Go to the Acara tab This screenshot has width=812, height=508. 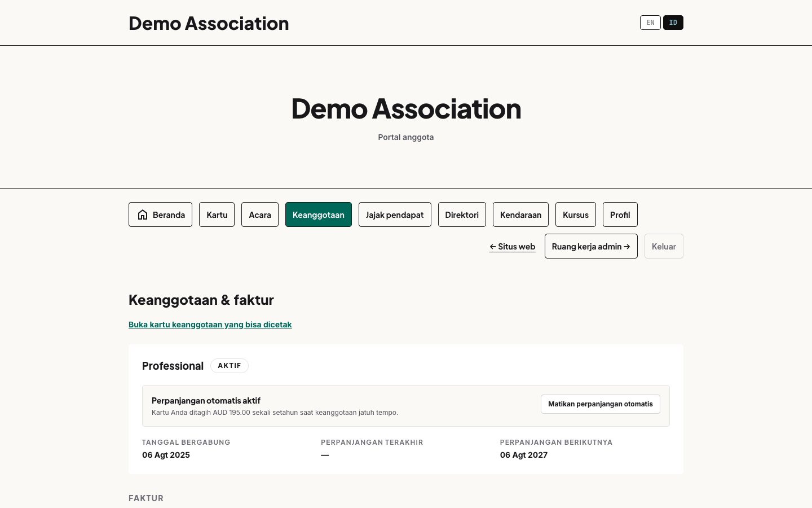260,214
